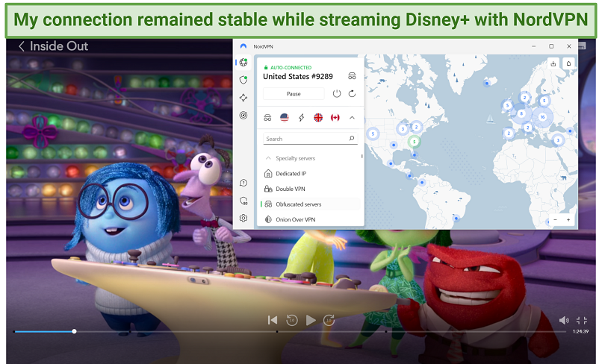Select P2P lightning quick-connect icon
Screen dimensions: 602x364
click(302, 118)
